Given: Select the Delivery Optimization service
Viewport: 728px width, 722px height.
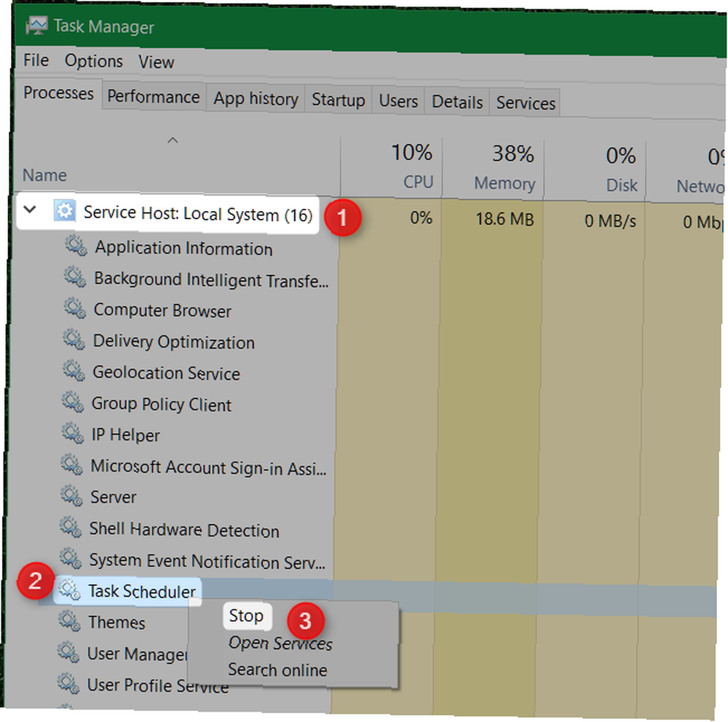Looking at the screenshot, I should click(x=174, y=342).
